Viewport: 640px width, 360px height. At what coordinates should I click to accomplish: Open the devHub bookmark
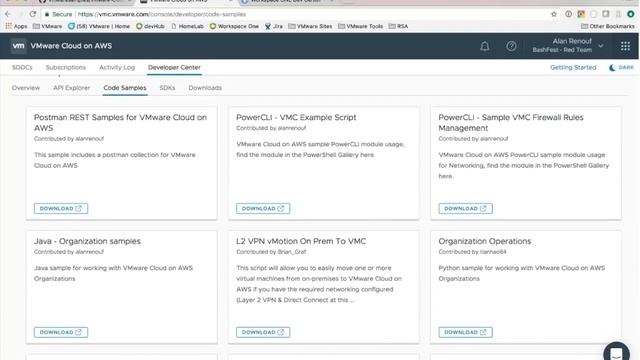150,26
